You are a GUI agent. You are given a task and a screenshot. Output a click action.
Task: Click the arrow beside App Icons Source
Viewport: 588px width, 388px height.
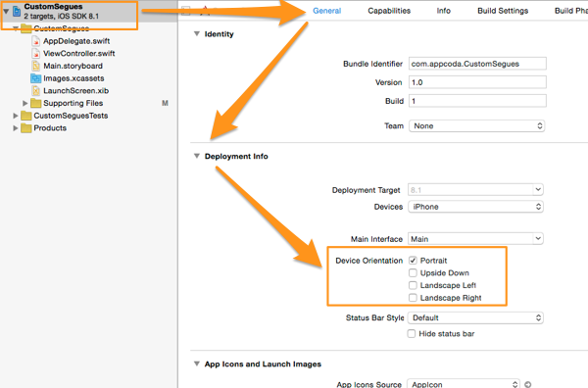pos(527,384)
